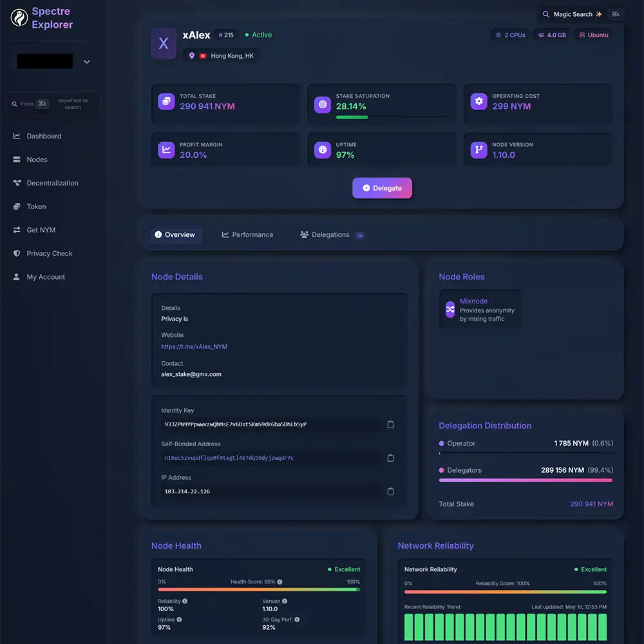Image resolution: width=644 pixels, height=644 pixels.
Task: Click the Active status indicator
Action: (x=258, y=35)
